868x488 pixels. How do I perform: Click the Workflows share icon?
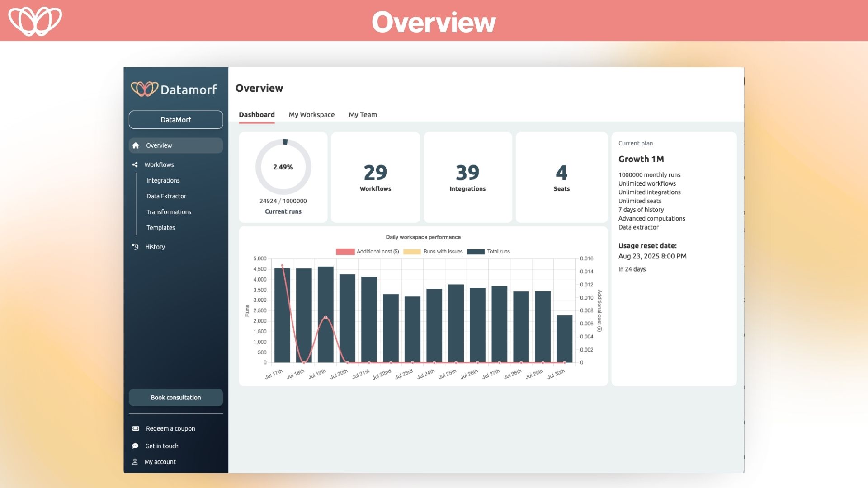coord(135,164)
